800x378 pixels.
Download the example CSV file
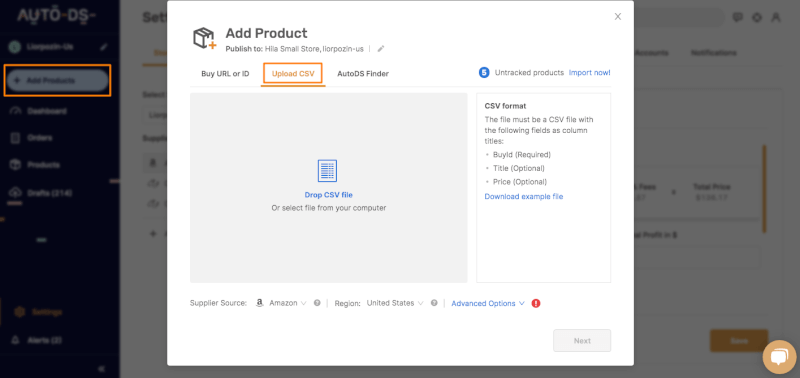pos(523,196)
